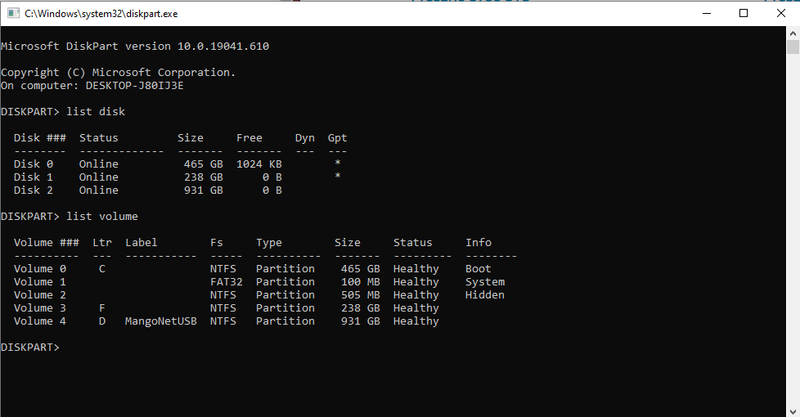This screenshot has height=417, width=800.
Task: Click the 'Hidden' info entry
Action: (x=485, y=295)
